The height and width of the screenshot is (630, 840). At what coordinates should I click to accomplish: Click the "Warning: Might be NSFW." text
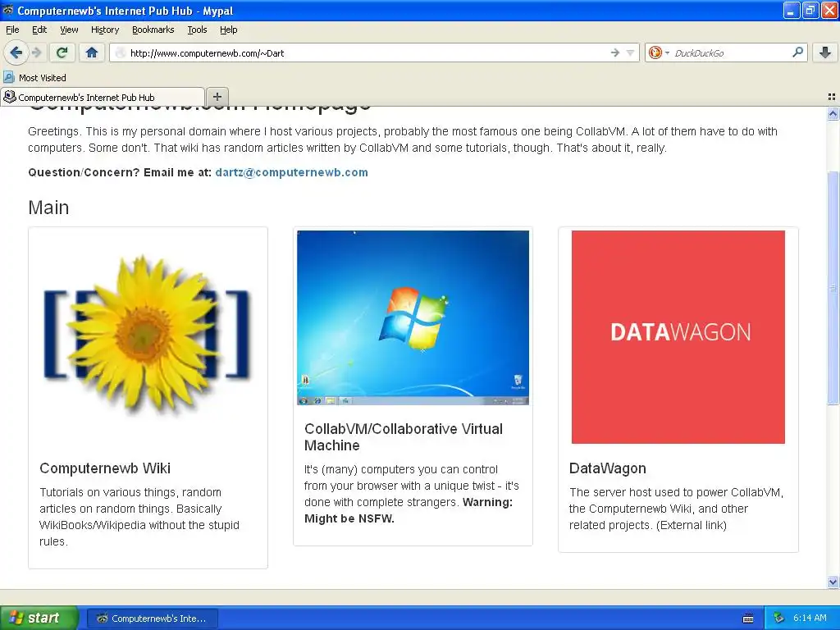point(409,510)
